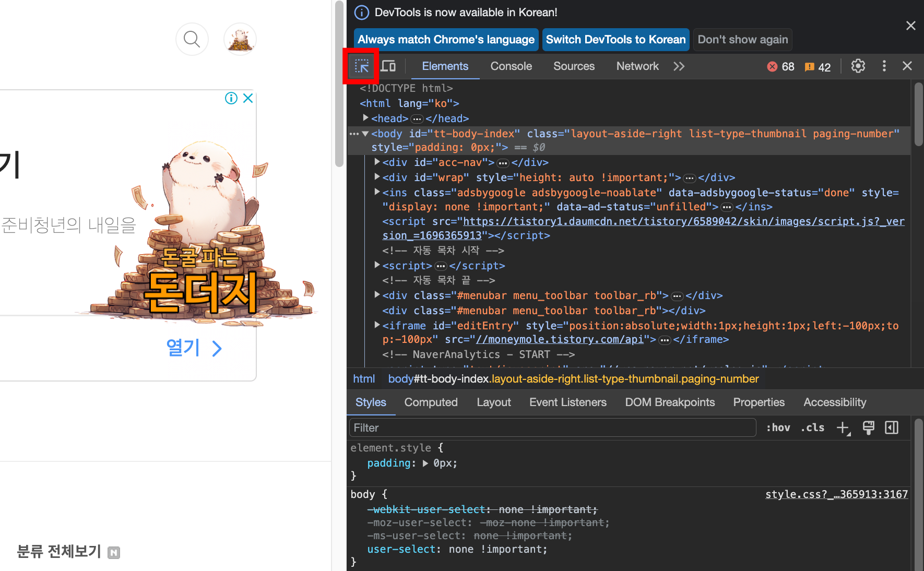The width and height of the screenshot is (924, 571).
Task: Open the Layout pane tab
Action: [493, 402]
